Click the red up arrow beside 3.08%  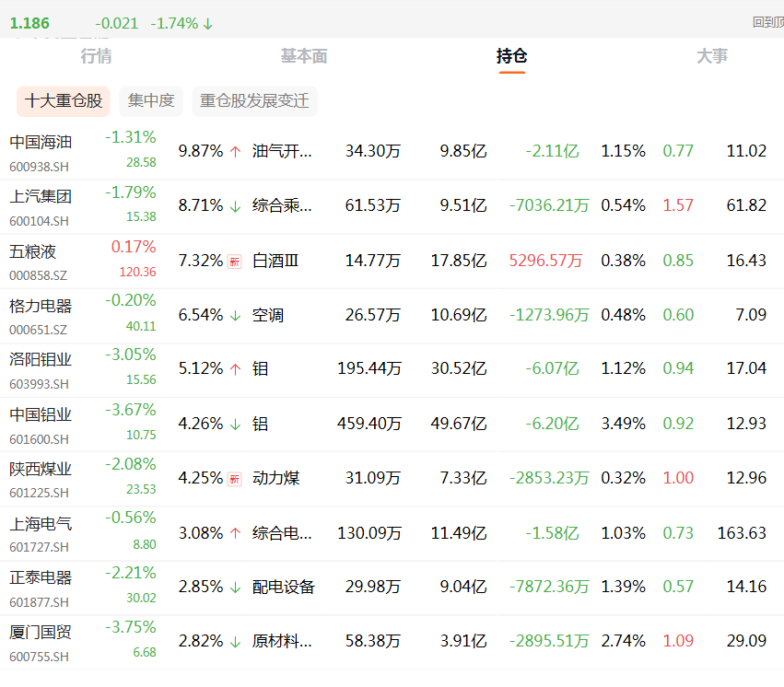(x=236, y=533)
